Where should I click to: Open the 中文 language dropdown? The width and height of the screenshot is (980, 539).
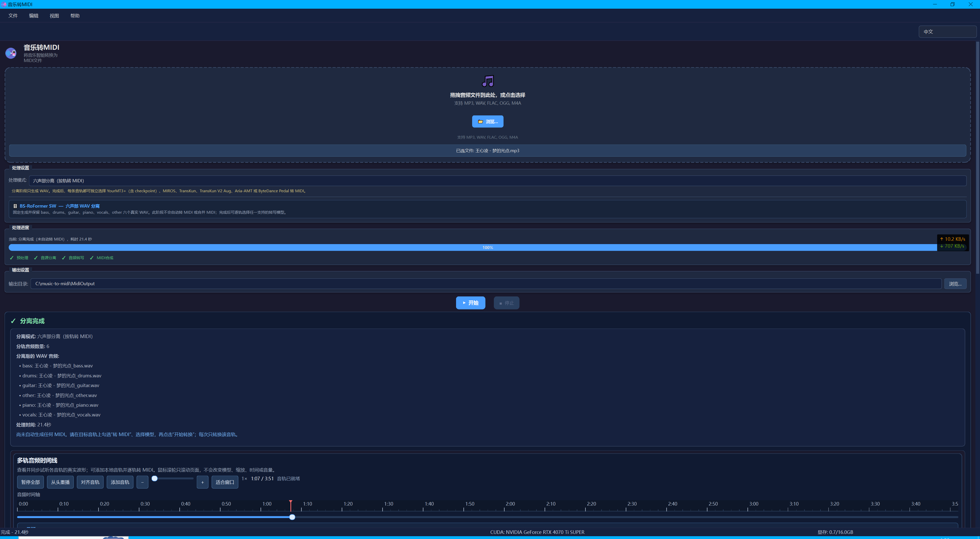[x=947, y=32]
